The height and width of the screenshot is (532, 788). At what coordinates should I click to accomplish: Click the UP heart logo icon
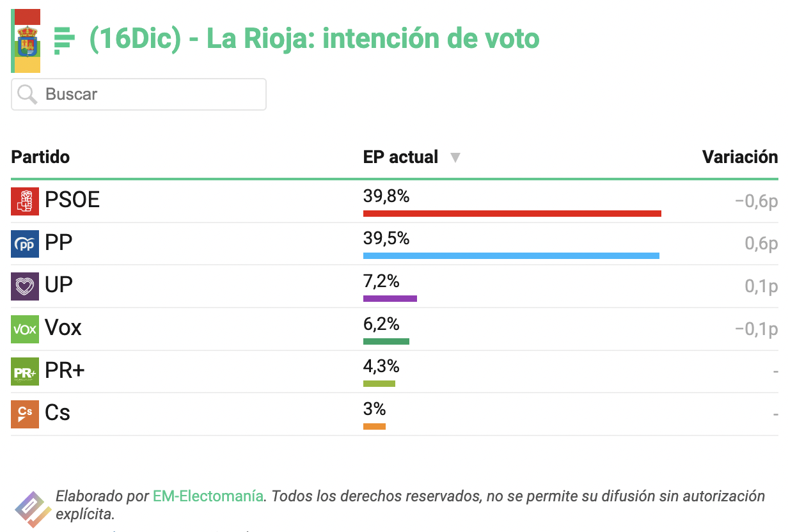click(x=25, y=286)
